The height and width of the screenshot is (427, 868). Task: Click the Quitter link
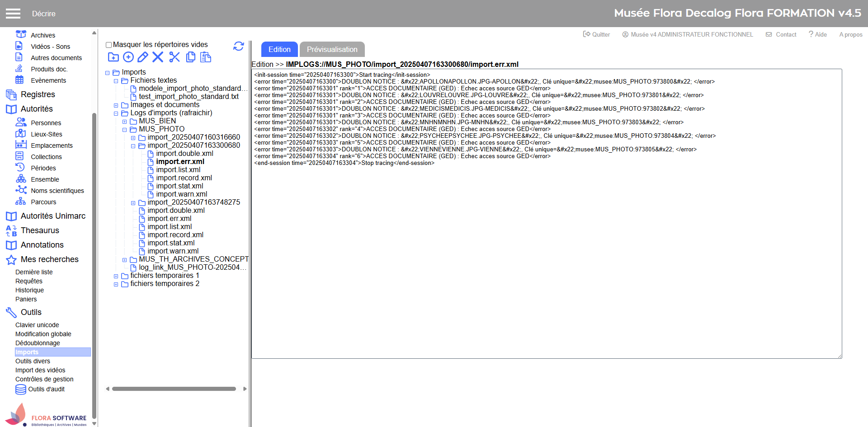tap(596, 34)
